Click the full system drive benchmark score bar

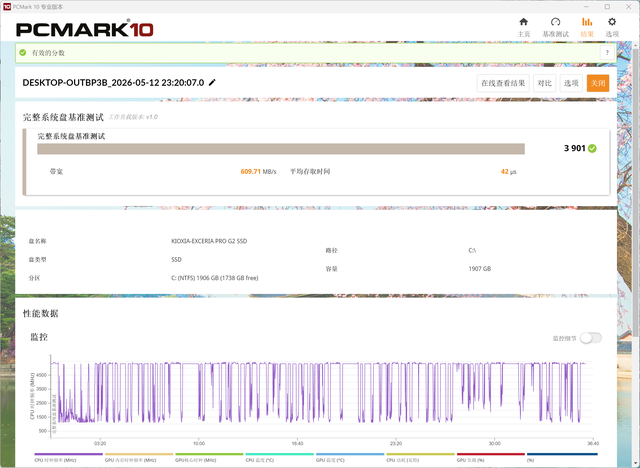coord(281,149)
